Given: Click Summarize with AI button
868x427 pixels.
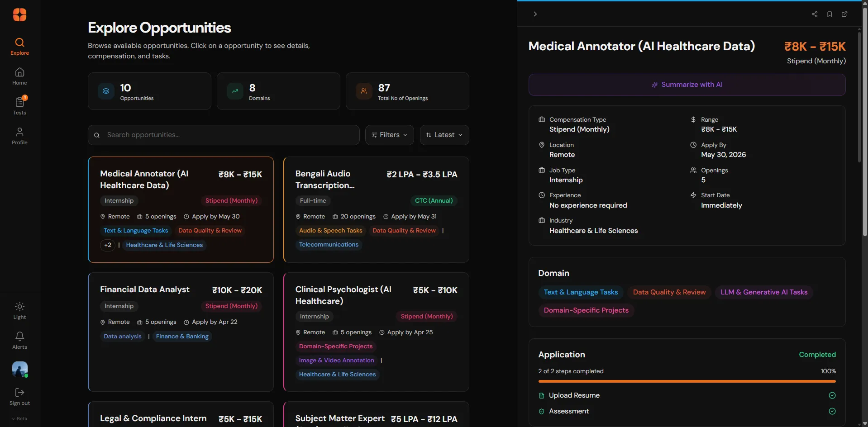Looking at the screenshot, I should (x=687, y=85).
